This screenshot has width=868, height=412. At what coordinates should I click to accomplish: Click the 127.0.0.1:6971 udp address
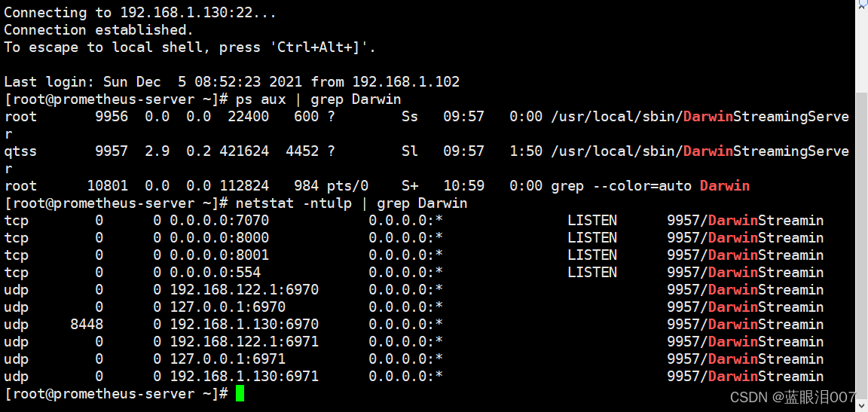(x=228, y=359)
